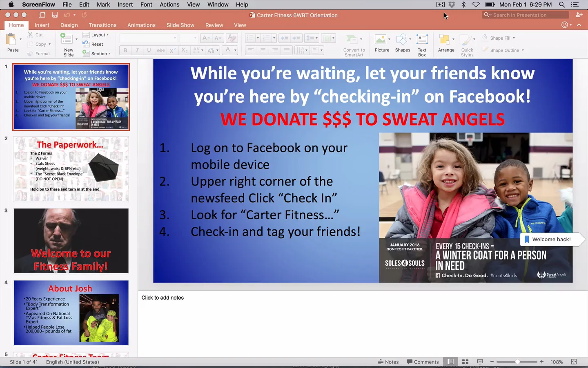Viewport: 588px width, 368px height.
Task: Click the Paste clipboard icon
Action: 11,40
